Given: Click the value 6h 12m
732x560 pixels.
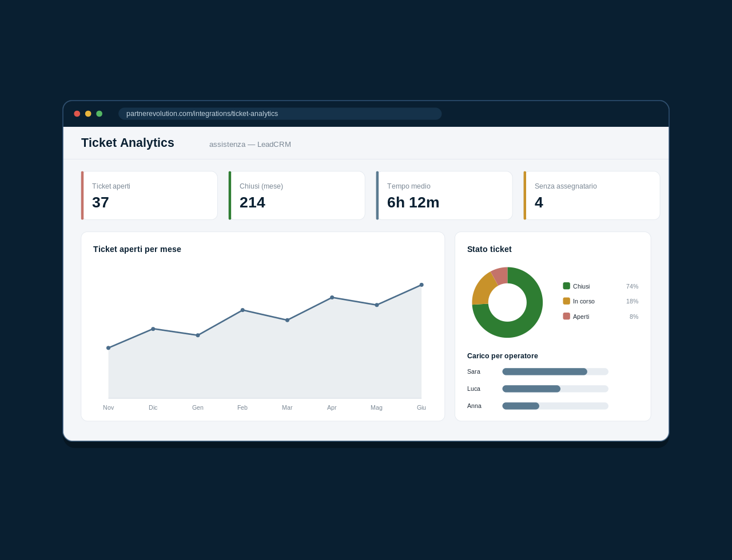Looking at the screenshot, I should tap(413, 202).
